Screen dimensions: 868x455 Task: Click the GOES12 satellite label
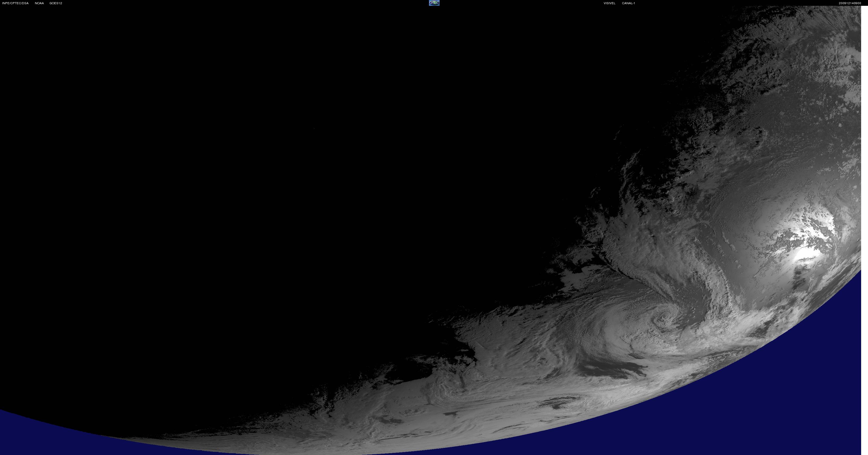pyautogui.click(x=56, y=3)
